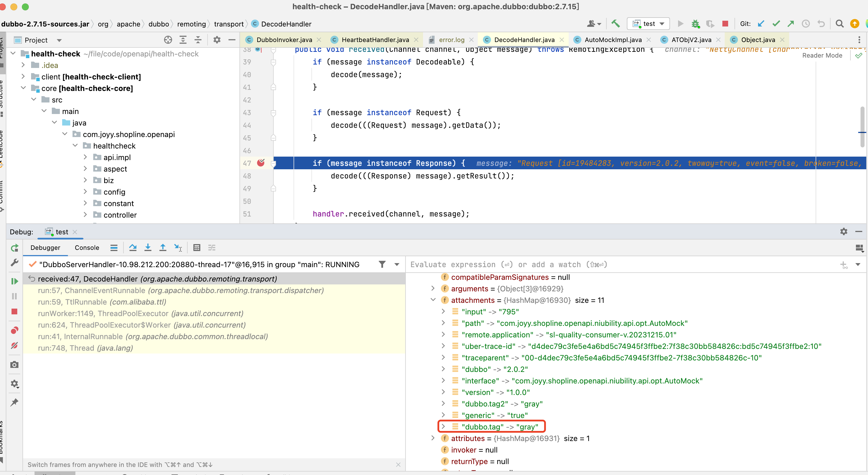The image size is (868, 475).
Task: Collapse core [health-check-core] module
Action: [x=23, y=88]
